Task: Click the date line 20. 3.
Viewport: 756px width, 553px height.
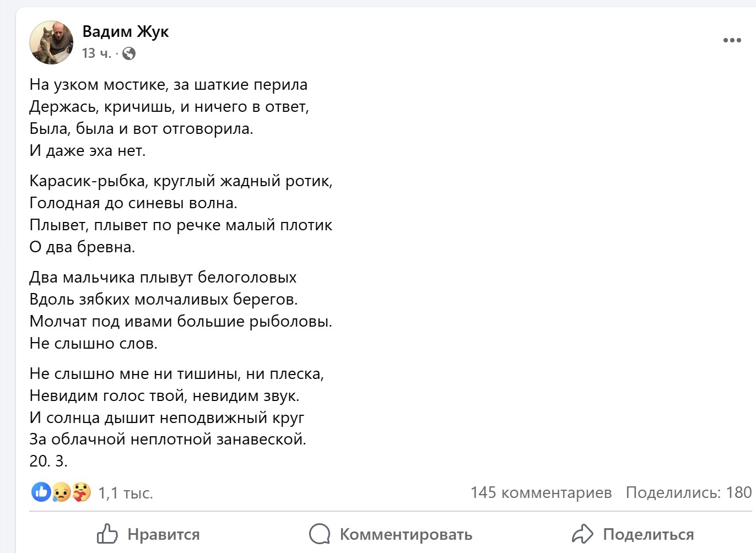Action: tap(48, 462)
